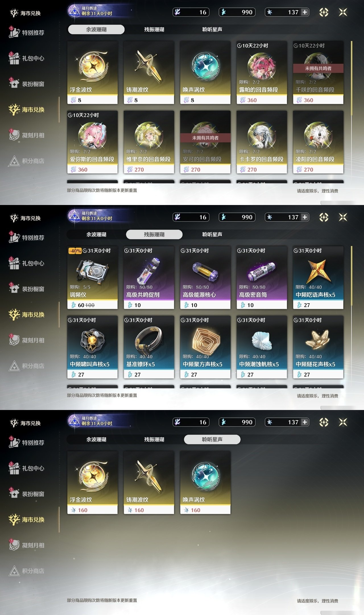Click the highlighted 残振珊瑚 tab
The height and width of the screenshot is (615, 364).
coord(154,234)
